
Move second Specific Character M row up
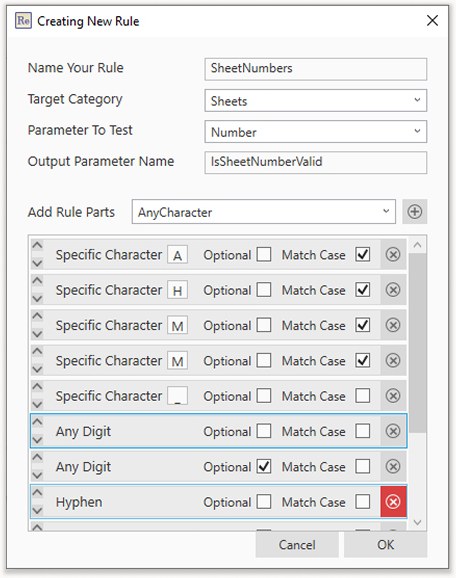click(37, 351)
